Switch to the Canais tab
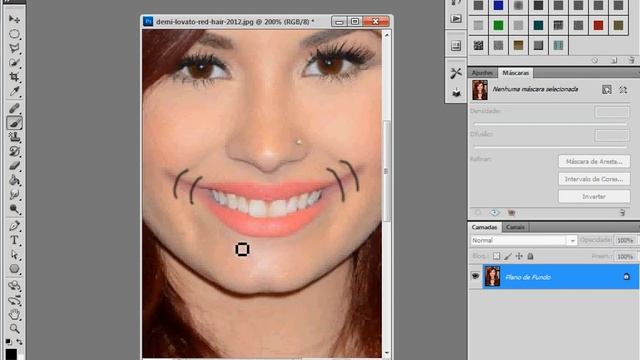 (515, 227)
